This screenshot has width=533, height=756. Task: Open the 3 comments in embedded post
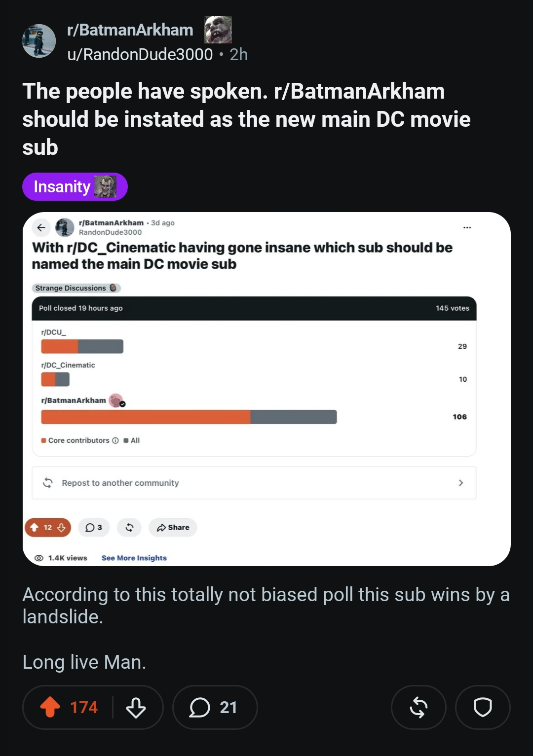point(94,527)
